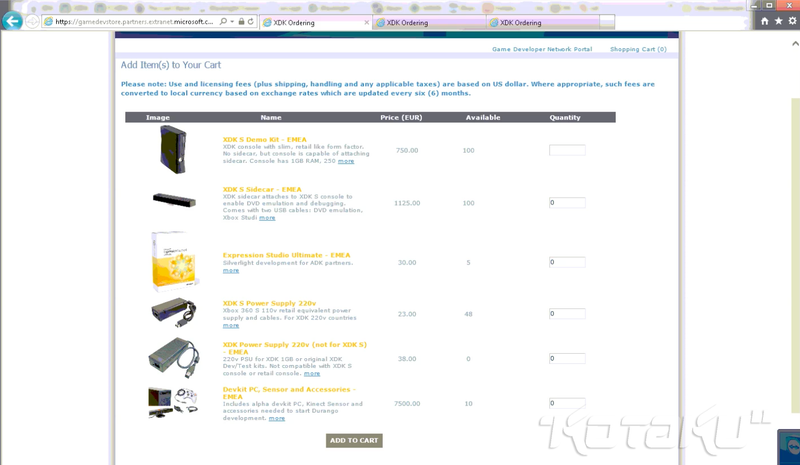Open Expression Studio Ultimate - EMEA title
This screenshot has height=465, width=800.
tap(287, 255)
